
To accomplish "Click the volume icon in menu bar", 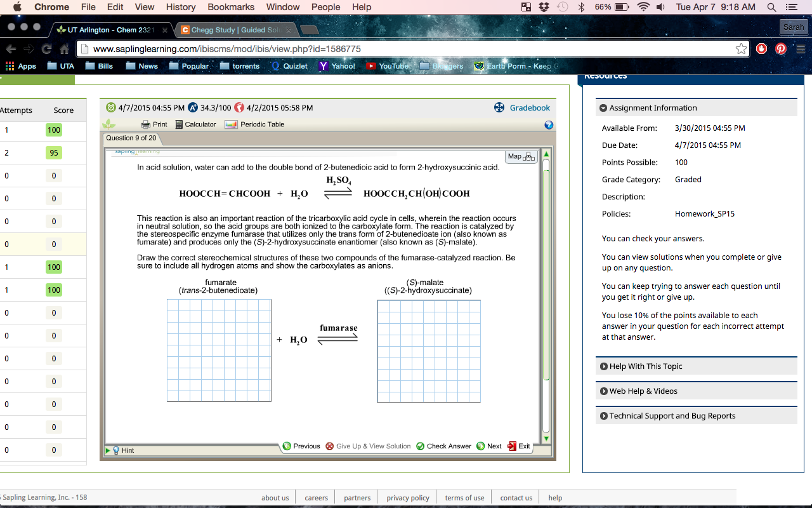I will [x=660, y=7].
